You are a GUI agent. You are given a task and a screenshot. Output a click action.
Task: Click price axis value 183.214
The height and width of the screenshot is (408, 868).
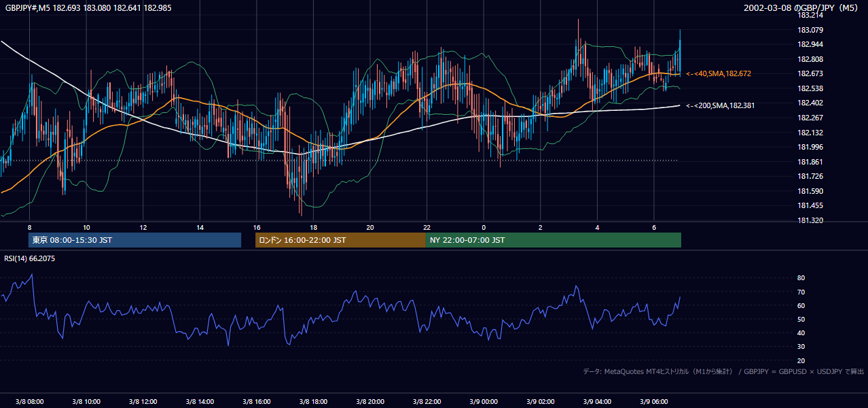coord(810,15)
